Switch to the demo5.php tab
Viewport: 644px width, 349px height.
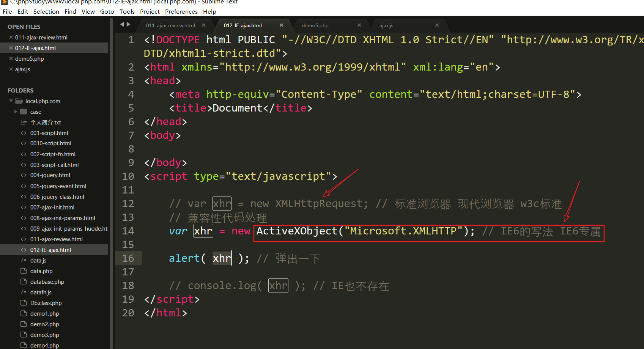pos(315,26)
